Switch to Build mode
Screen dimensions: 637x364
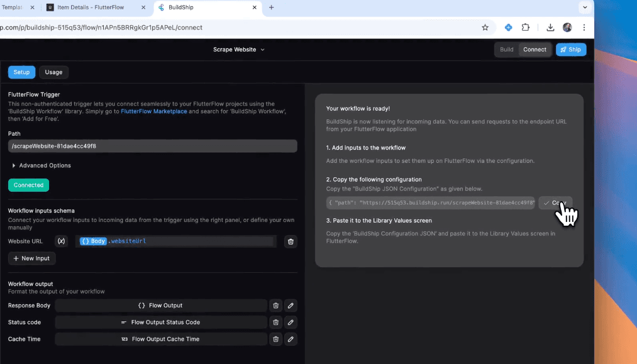click(x=507, y=50)
